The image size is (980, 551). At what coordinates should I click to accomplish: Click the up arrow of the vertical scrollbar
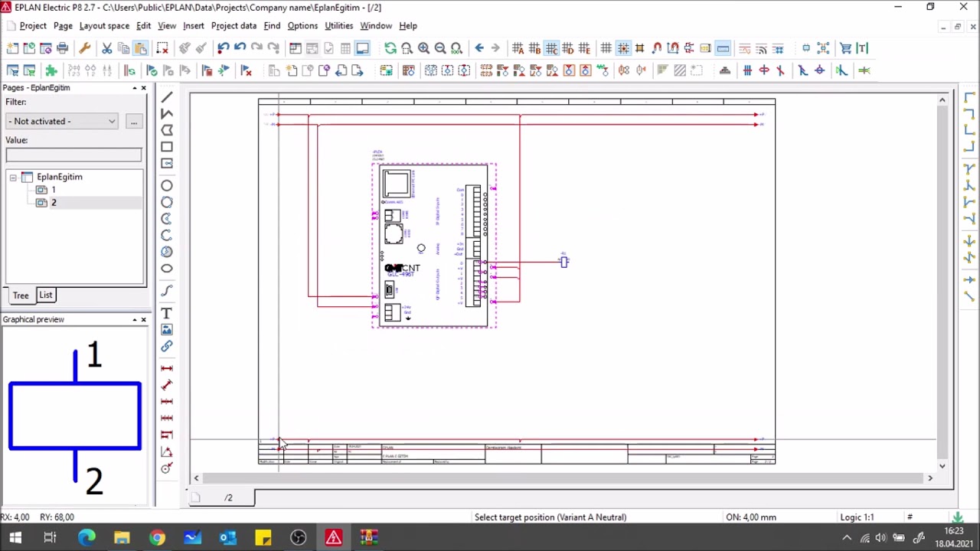pyautogui.click(x=942, y=99)
